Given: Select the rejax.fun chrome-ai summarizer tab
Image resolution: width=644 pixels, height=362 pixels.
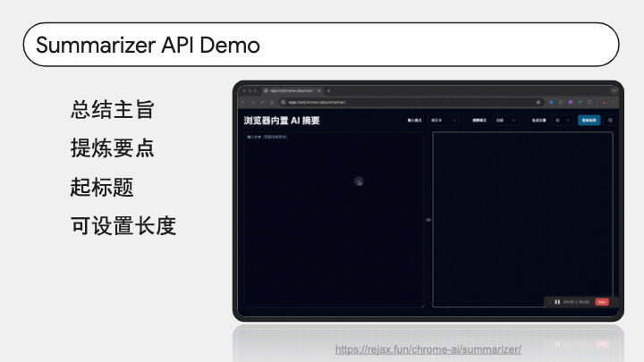Looking at the screenshot, I should (290, 90).
